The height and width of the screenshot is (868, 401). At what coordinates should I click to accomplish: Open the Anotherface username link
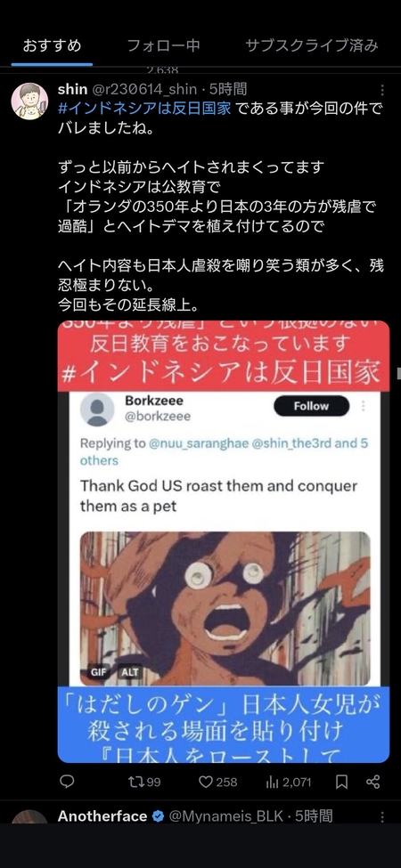pos(102,816)
